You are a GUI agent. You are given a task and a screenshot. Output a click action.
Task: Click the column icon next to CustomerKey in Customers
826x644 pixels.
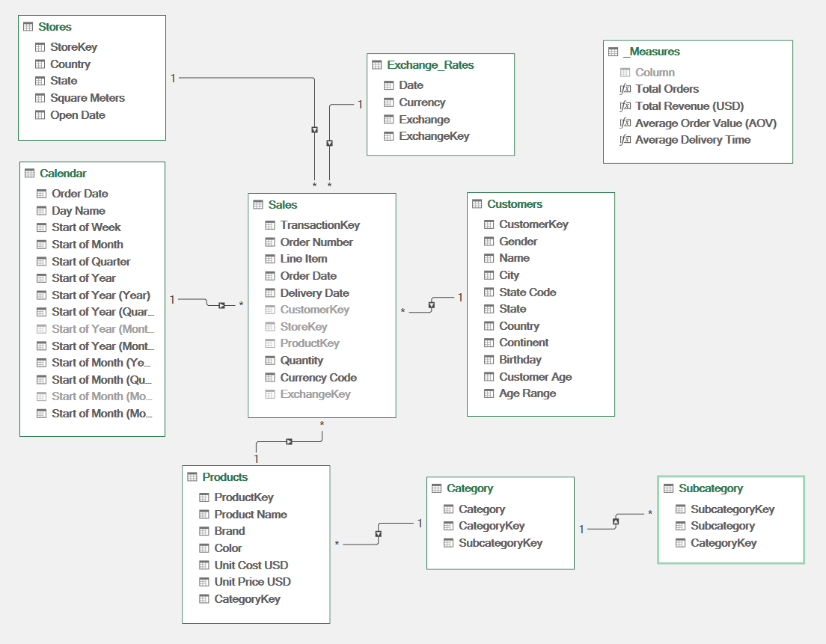pyautogui.click(x=489, y=224)
